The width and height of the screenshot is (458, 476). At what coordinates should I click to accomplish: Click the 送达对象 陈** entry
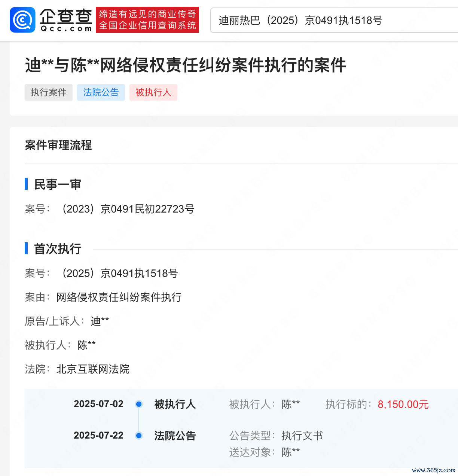coord(290,452)
